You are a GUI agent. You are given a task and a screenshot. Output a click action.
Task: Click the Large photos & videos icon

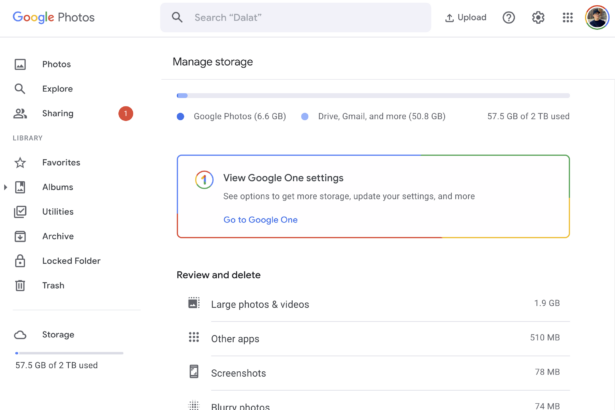click(194, 303)
